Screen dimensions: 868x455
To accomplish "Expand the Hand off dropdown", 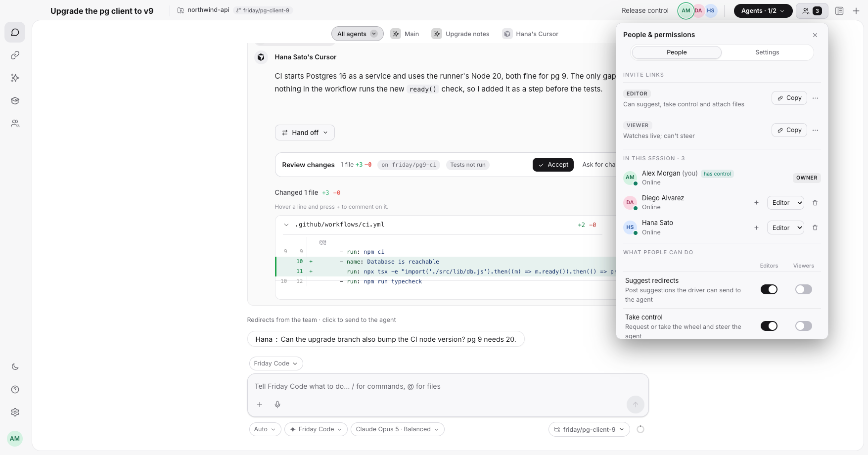I will tap(305, 133).
